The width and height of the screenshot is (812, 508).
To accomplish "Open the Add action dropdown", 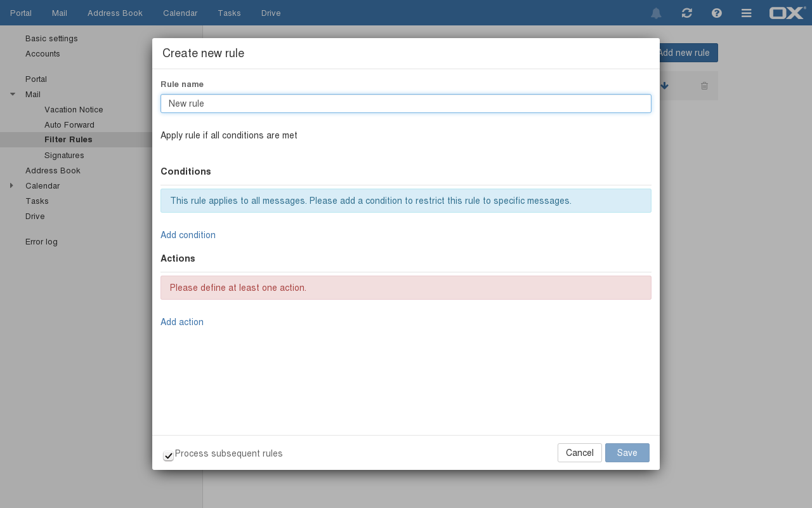I will pyautogui.click(x=182, y=322).
